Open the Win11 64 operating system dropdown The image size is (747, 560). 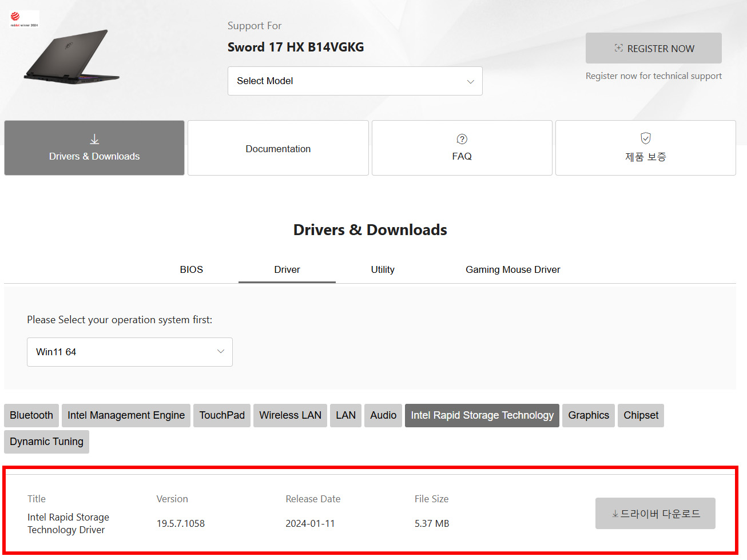[x=130, y=352]
